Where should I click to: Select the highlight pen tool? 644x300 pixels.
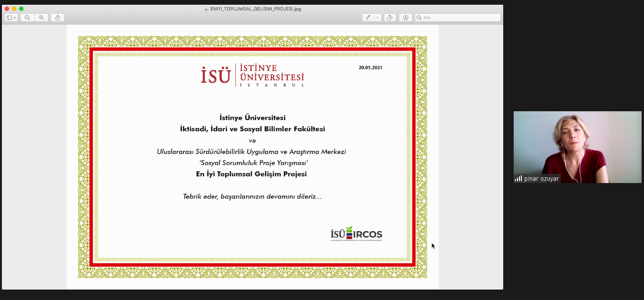coord(368,18)
